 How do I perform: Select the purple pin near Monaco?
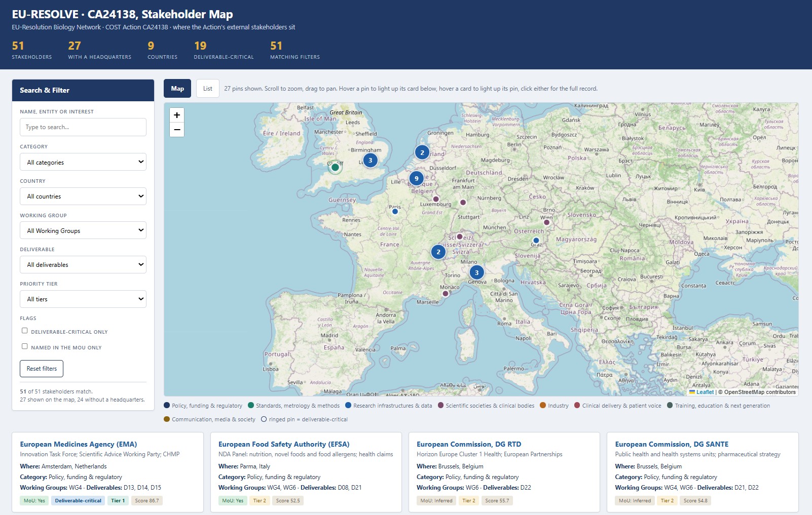[445, 294]
